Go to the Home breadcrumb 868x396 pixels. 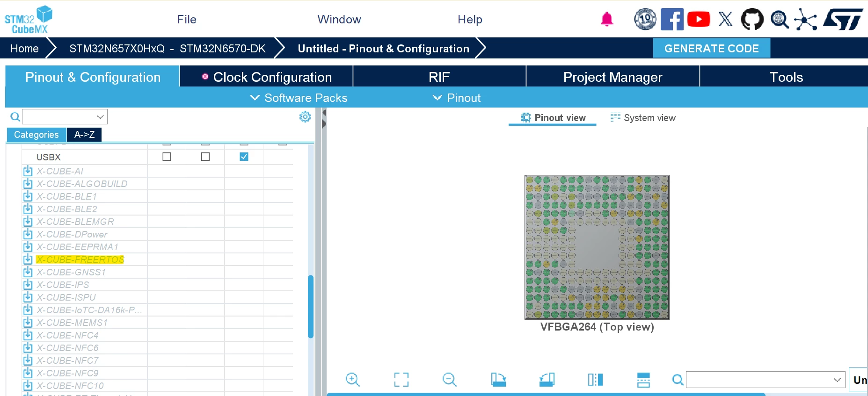point(24,49)
